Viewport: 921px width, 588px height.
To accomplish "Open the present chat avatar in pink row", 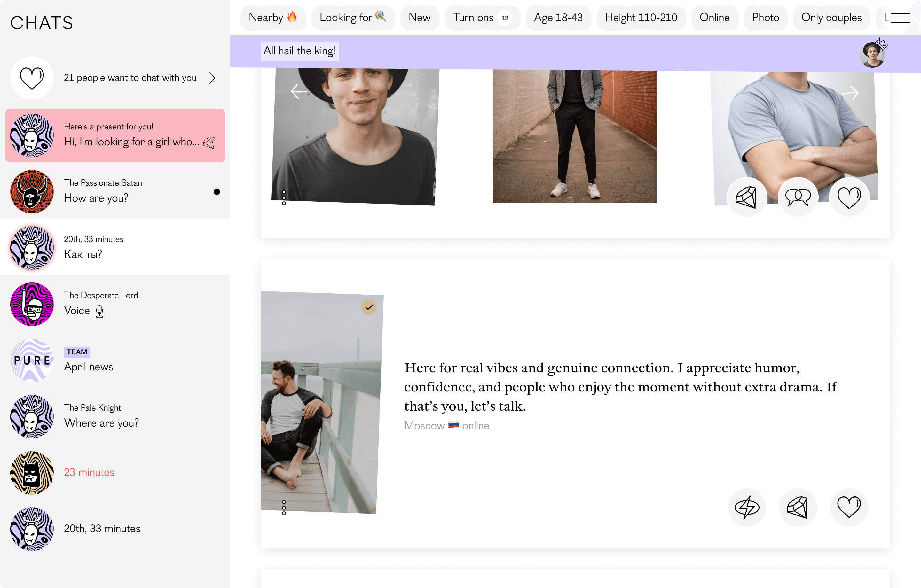I will [x=32, y=135].
